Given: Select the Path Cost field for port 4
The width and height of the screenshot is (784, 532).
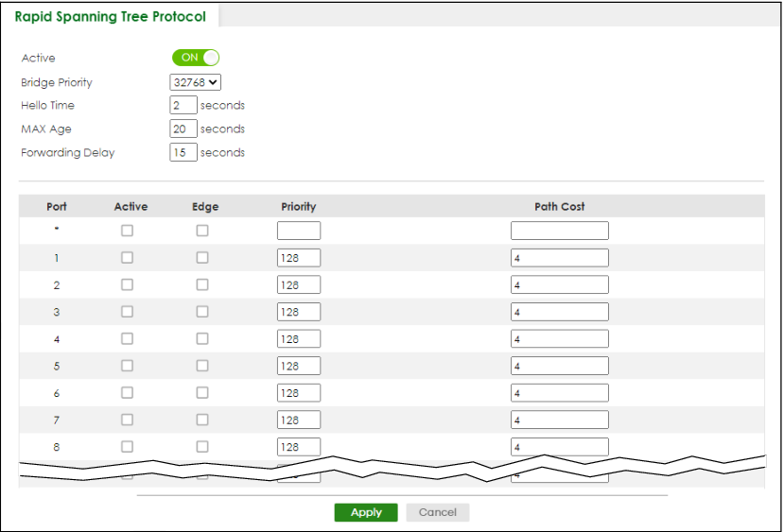Looking at the screenshot, I should [x=559, y=339].
